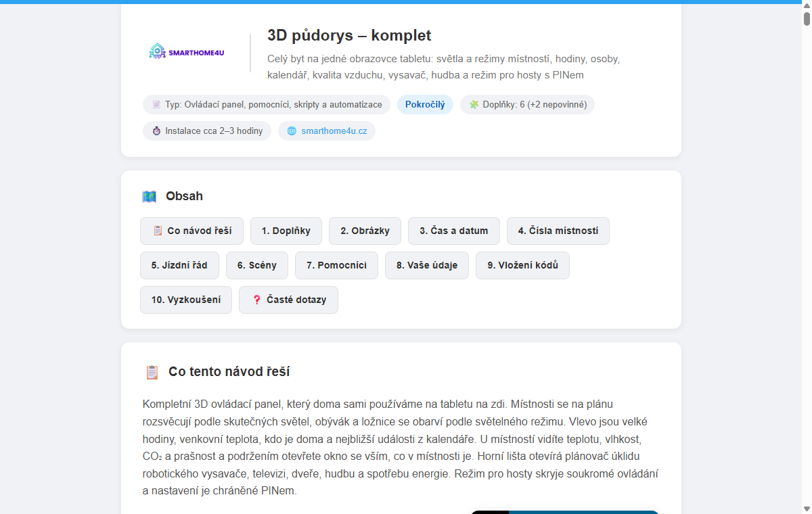Viewport: 812px width, 514px height.
Task: Click the document icon on Typ chip
Action: (x=156, y=105)
